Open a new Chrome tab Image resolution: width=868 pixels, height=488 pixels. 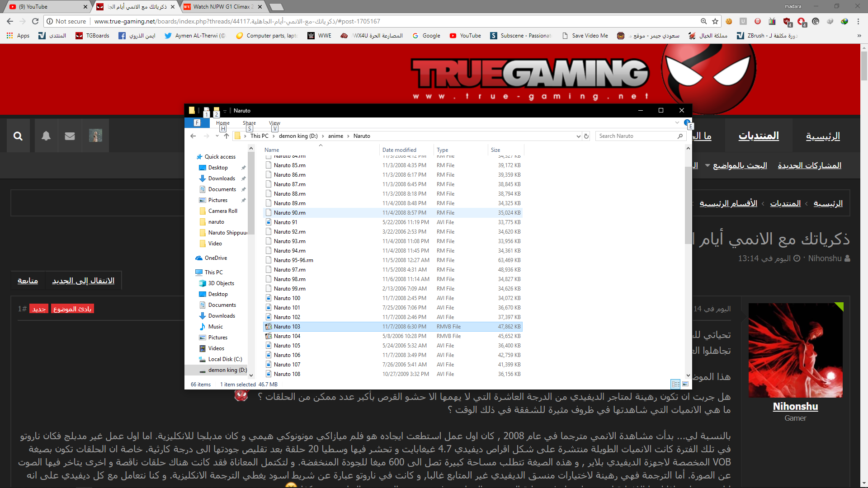(x=276, y=7)
